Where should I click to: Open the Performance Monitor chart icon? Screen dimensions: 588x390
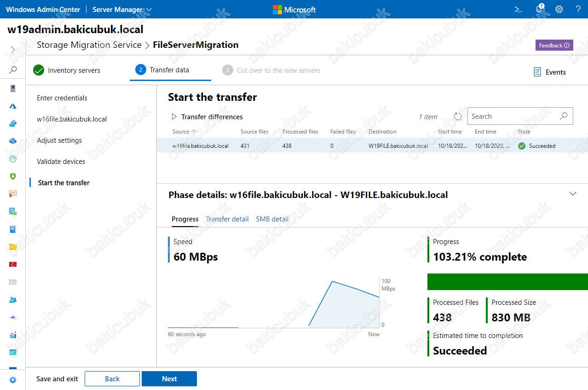13,335
